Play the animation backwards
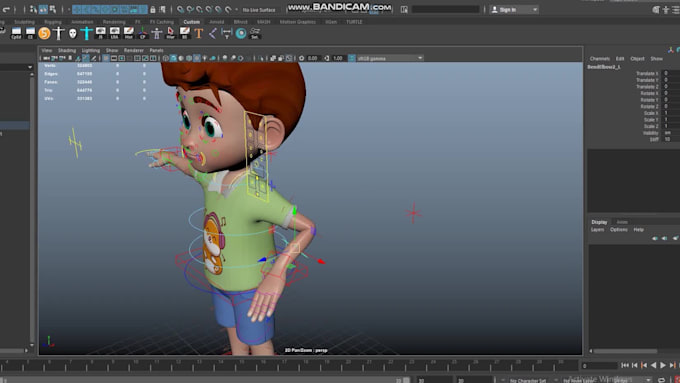The height and width of the screenshot is (383, 680). point(653,366)
